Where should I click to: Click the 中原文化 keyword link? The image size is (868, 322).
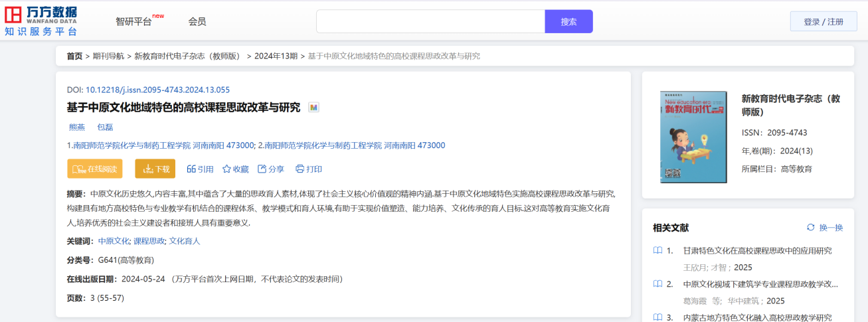click(114, 241)
